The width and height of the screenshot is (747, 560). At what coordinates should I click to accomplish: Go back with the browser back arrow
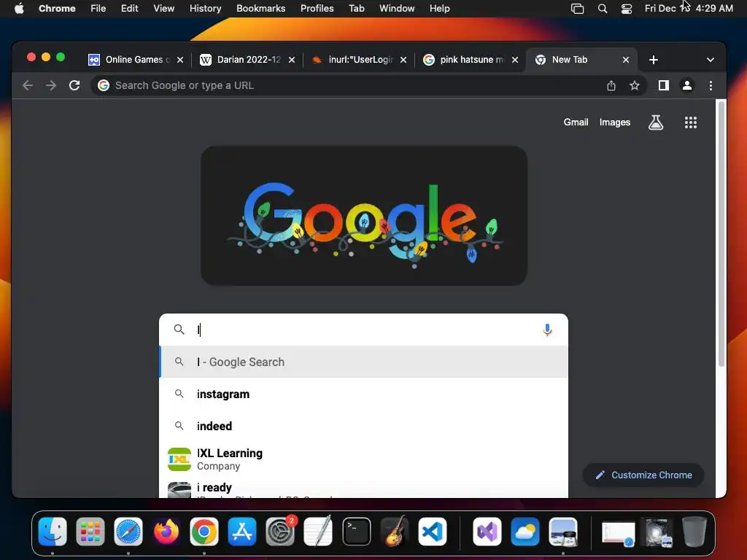coord(28,85)
